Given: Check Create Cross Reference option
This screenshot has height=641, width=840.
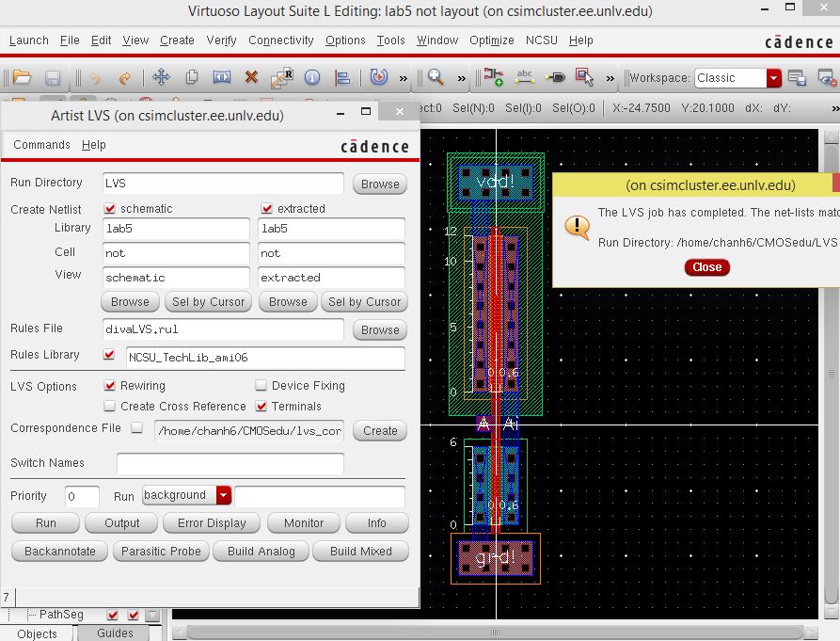Looking at the screenshot, I should [x=110, y=407].
